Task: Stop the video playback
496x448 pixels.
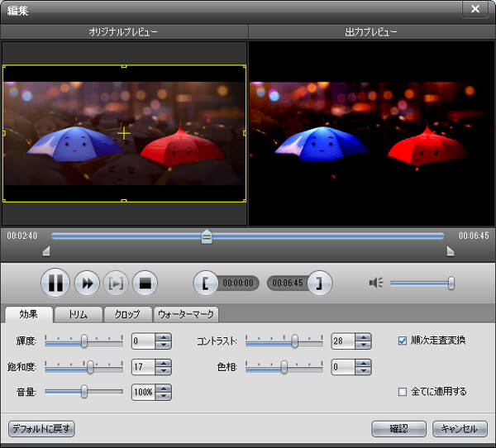Action: (145, 284)
